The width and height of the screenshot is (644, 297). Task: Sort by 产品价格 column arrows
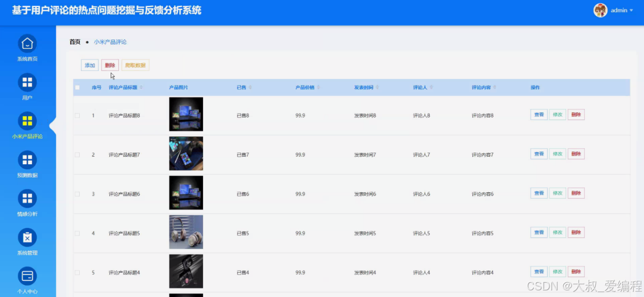(x=318, y=87)
